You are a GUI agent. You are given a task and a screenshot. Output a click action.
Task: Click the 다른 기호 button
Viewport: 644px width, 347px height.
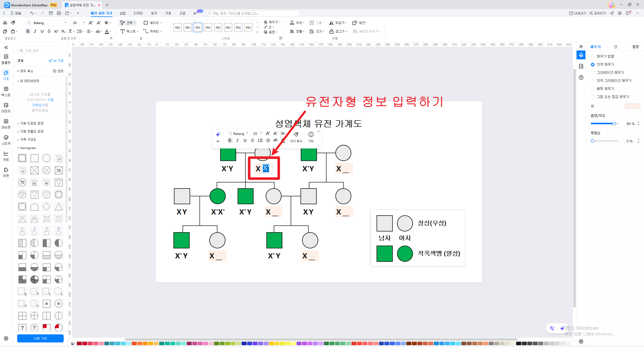[x=40, y=338]
